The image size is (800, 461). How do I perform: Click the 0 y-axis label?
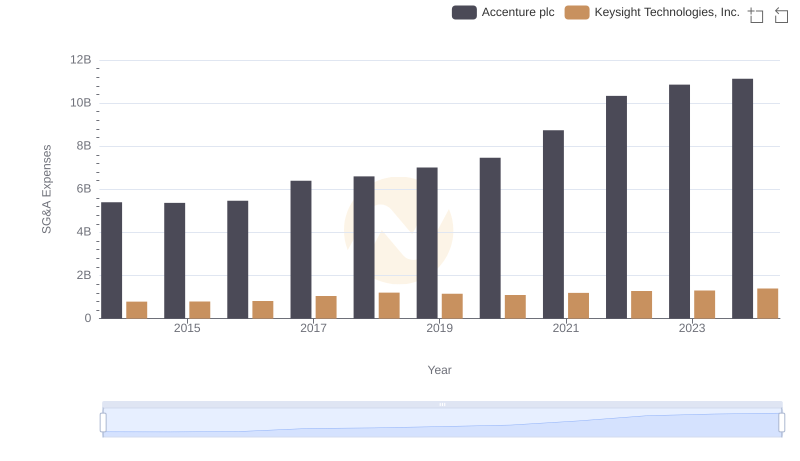click(88, 318)
